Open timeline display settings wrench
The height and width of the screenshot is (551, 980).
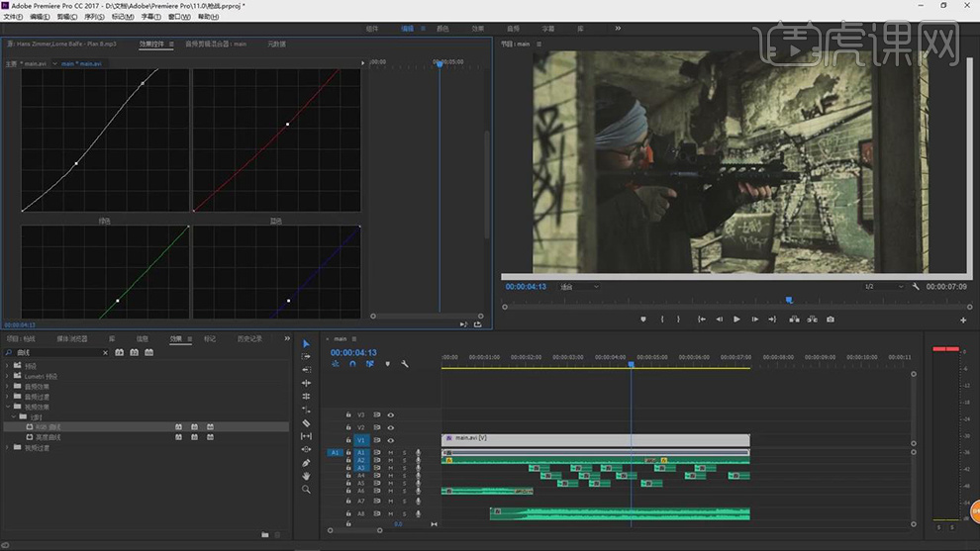404,364
